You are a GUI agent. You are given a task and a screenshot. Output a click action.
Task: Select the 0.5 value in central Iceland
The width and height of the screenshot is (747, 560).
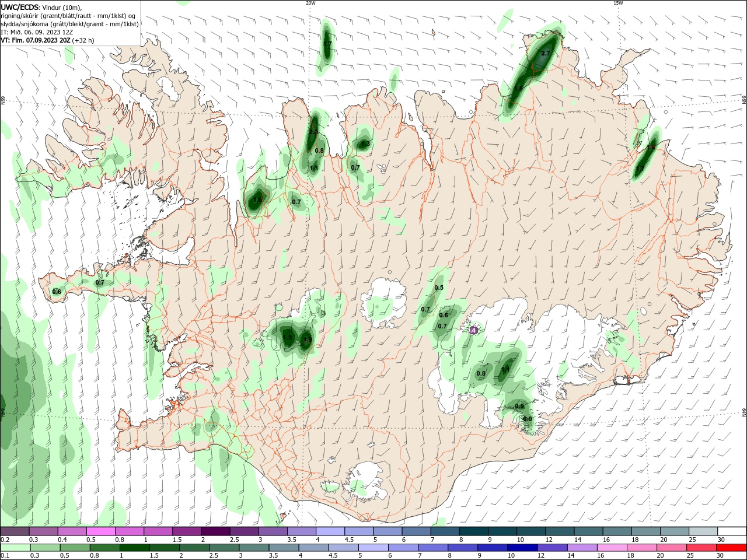click(439, 288)
